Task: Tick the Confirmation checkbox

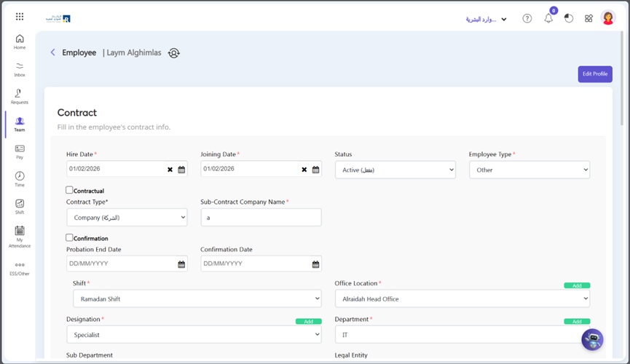Action: coord(70,237)
